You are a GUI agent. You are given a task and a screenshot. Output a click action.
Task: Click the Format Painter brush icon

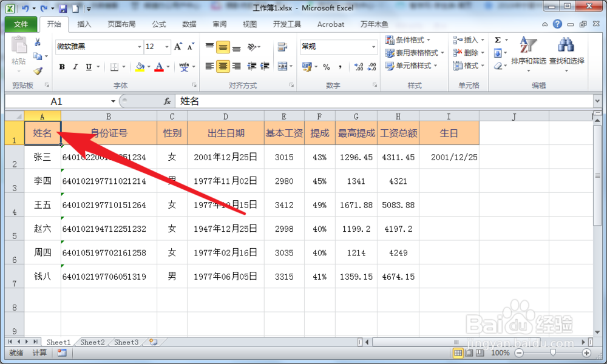pyautogui.click(x=38, y=71)
